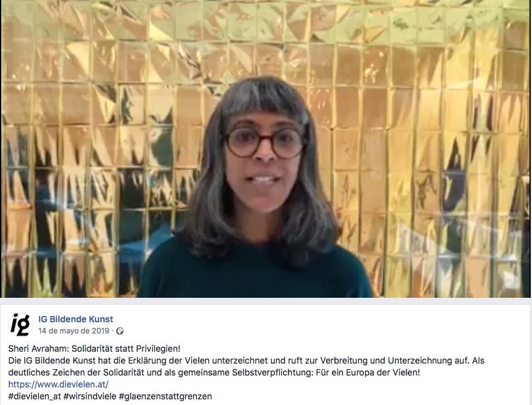
Task: Open the IG Bildende Kunst logo avatar
Action: coord(20,325)
